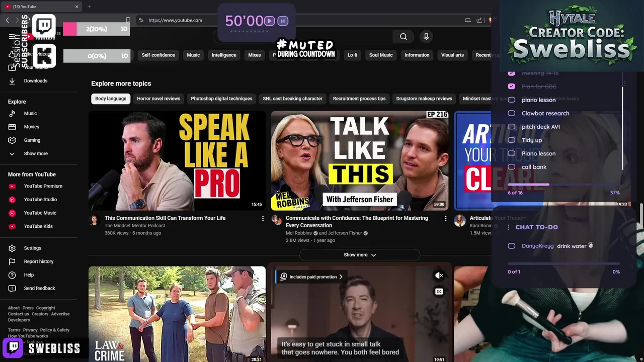Click the YouTube address bar URL
Image resolution: width=644 pixels, height=362 pixels.
175,20
